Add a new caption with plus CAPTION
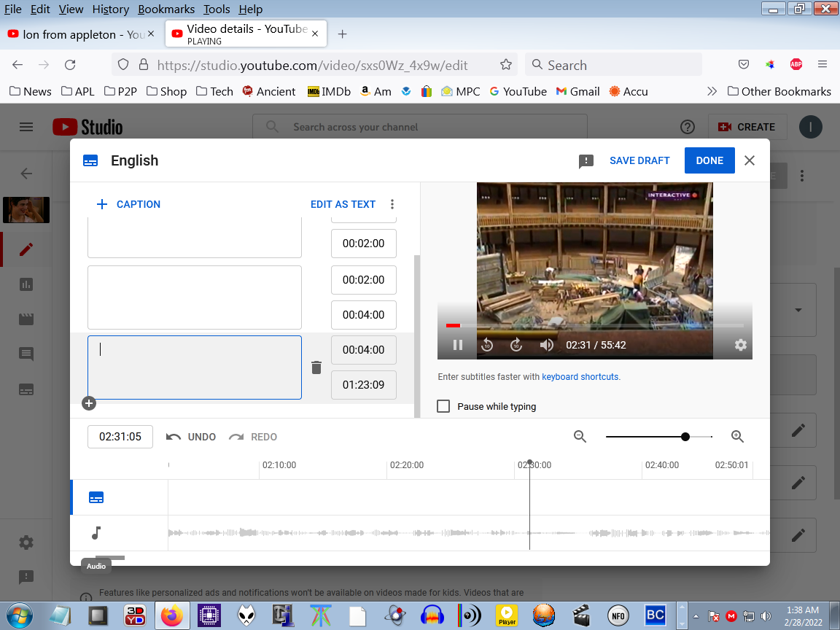The width and height of the screenshot is (840, 630). click(128, 204)
